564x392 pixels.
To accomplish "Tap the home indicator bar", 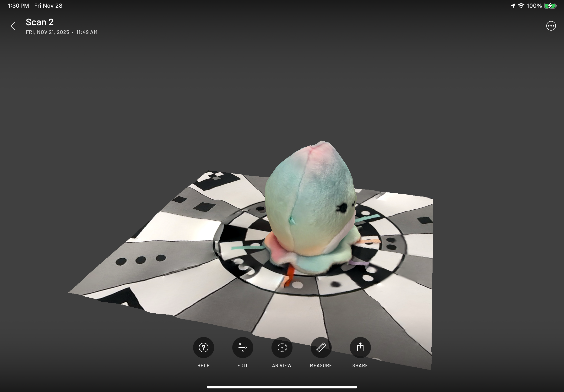I will 282,387.
